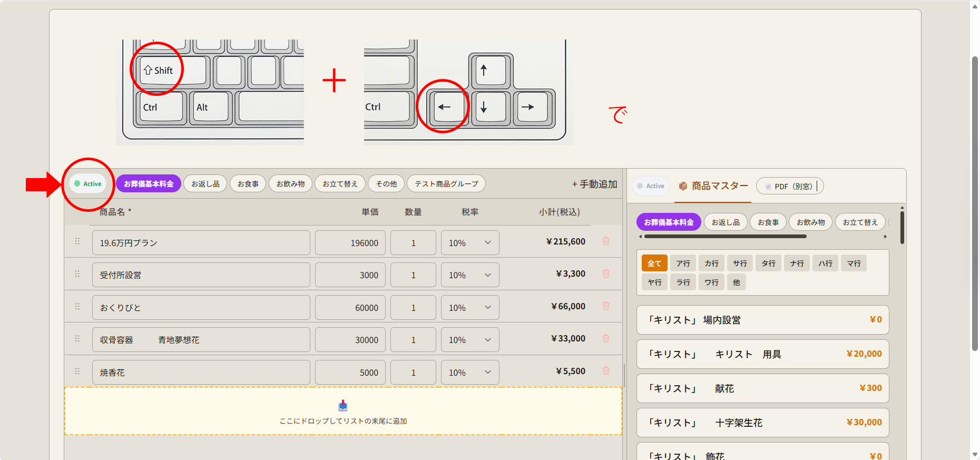
Task: Expand tax rate select for おくりびと
Action: pos(470,308)
